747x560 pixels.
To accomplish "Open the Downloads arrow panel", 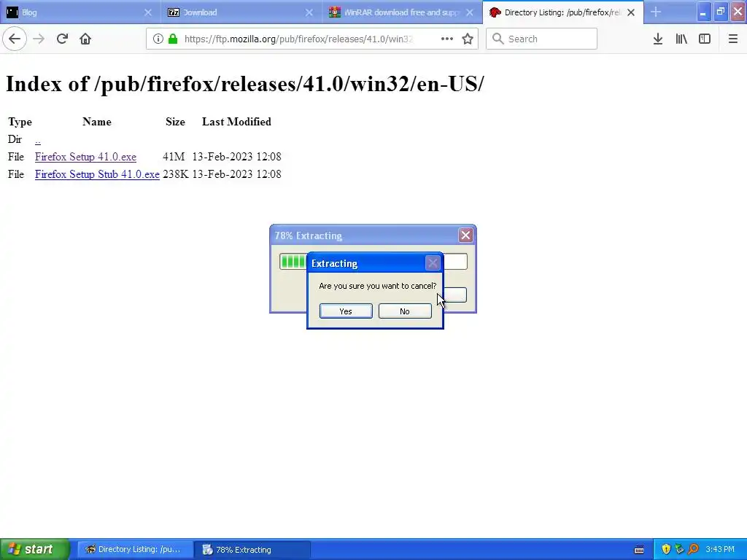I will point(658,39).
